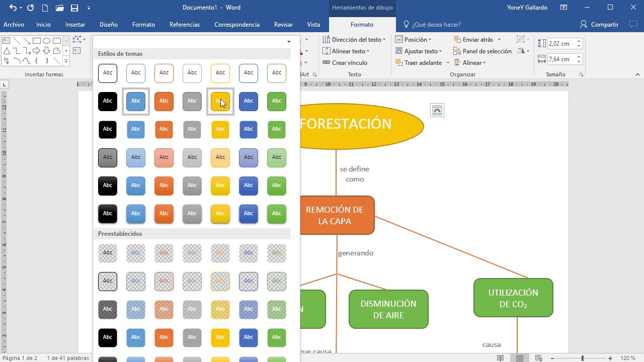Select the down block arrow shape
644x362 pixels.
[46, 51]
